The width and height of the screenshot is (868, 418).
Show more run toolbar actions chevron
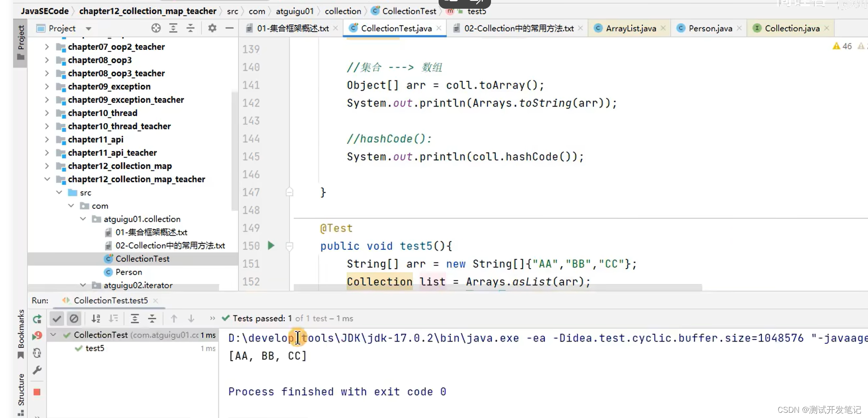212,318
